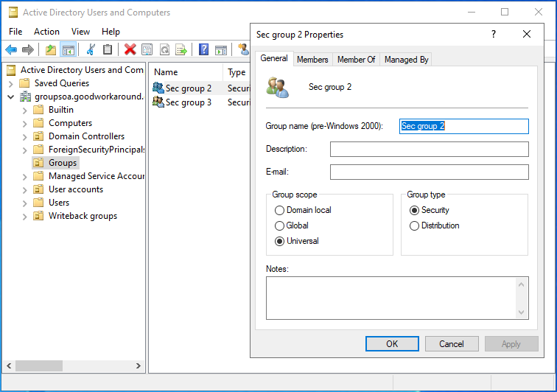Choose the Global scope radio button
The width and height of the screenshot is (557, 392).
tap(280, 225)
